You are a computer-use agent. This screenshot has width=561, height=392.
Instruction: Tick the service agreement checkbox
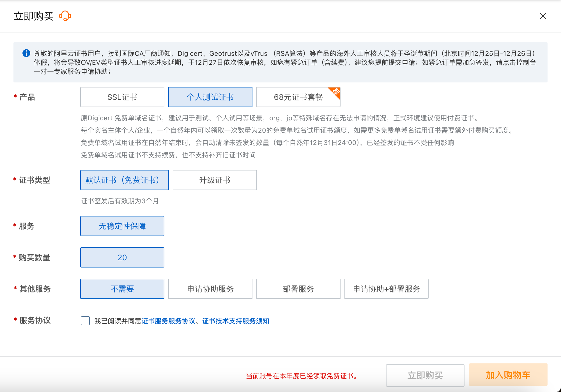click(x=85, y=321)
